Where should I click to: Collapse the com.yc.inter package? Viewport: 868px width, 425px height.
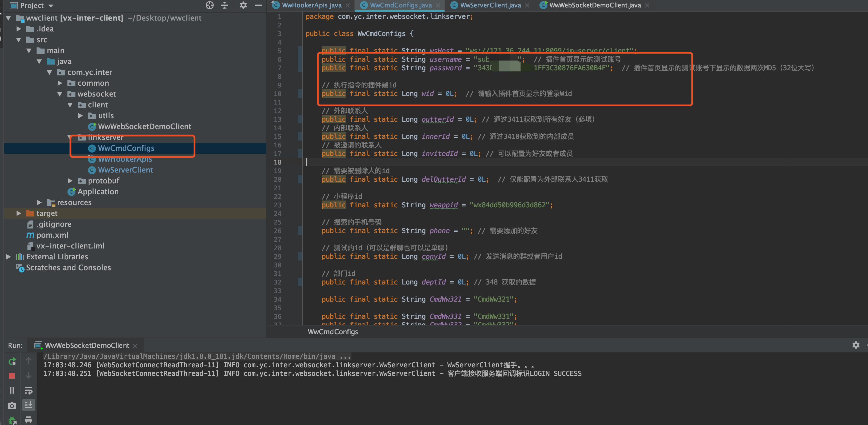coord(50,72)
